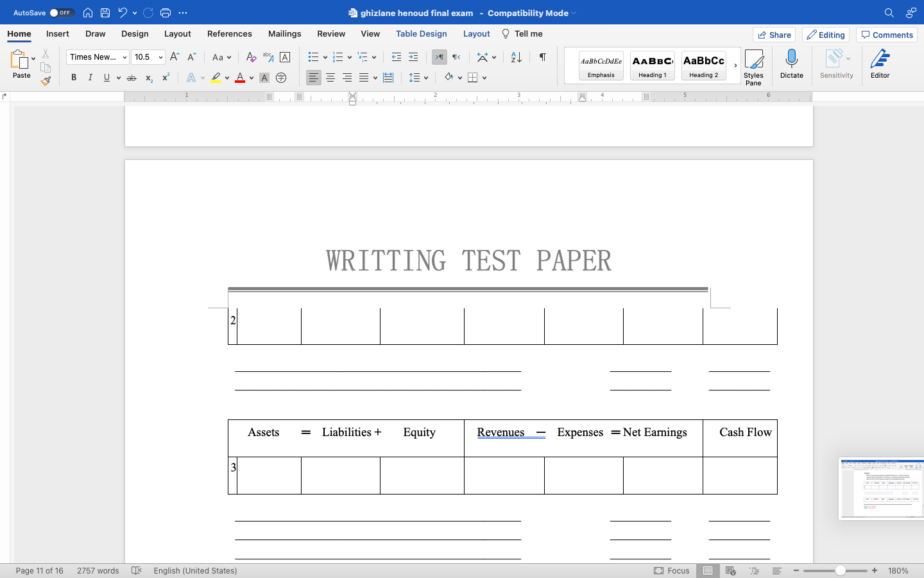
Task: Switch to Print Layout view in status bar
Action: (708, 570)
